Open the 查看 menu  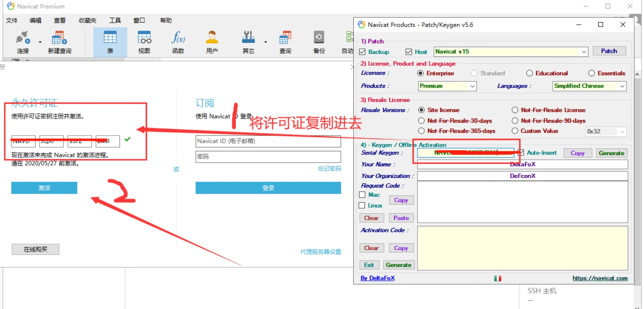(x=60, y=20)
